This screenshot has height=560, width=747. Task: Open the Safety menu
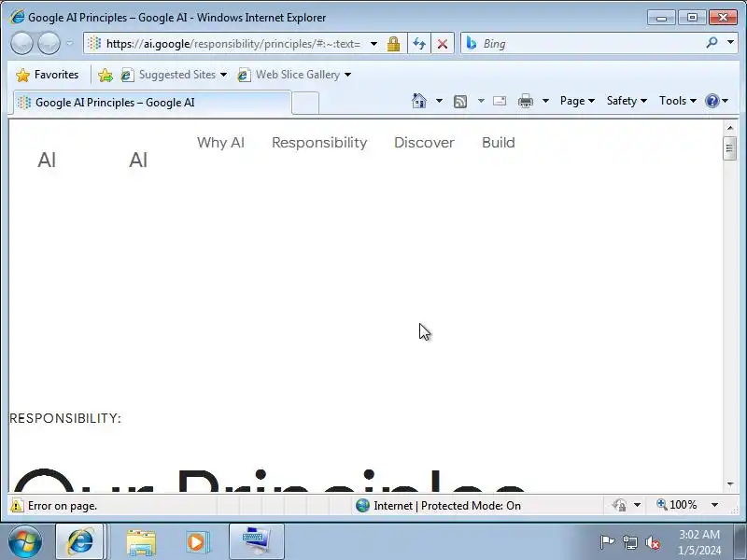[627, 101]
